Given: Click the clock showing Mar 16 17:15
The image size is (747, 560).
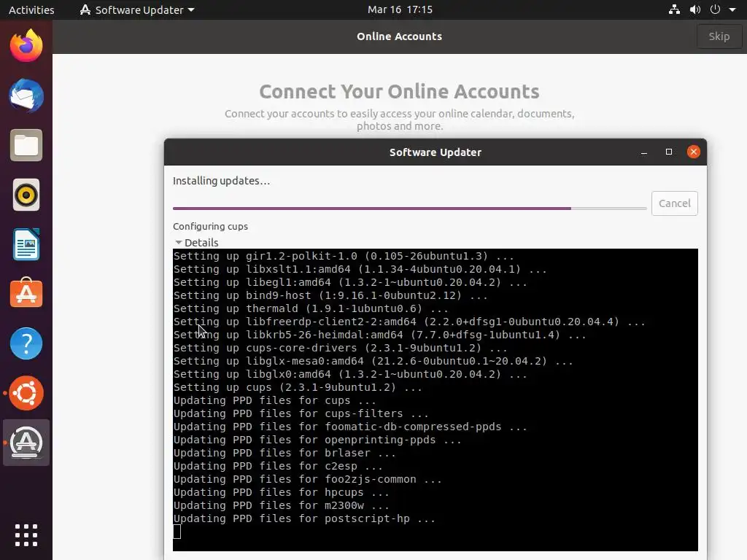Looking at the screenshot, I should pos(400,9).
